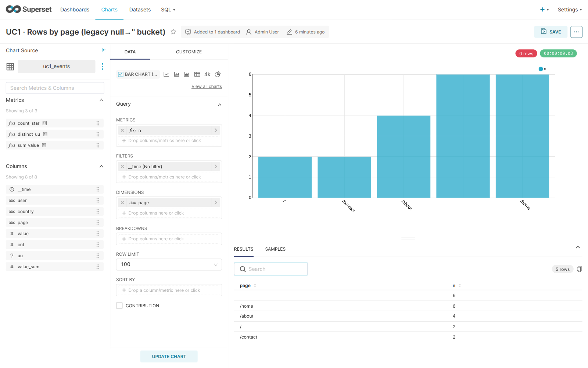Expand the page dimension options arrow

click(x=216, y=202)
